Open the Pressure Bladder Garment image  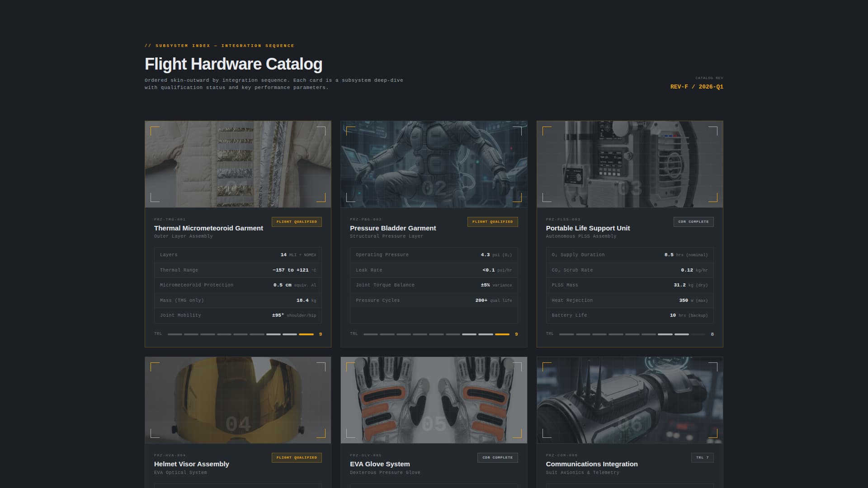coord(434,164)
